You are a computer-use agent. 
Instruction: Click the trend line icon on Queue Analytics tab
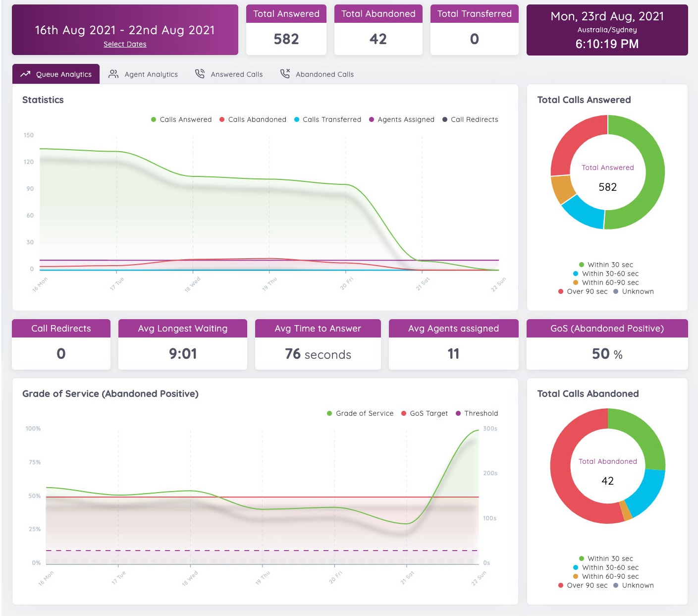coord(25,74)
